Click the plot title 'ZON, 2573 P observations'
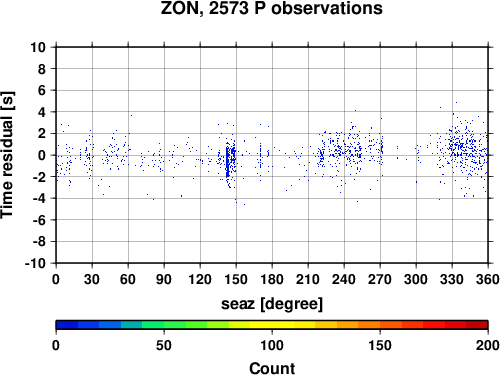 pyautogui.click(x=271, y=8)
